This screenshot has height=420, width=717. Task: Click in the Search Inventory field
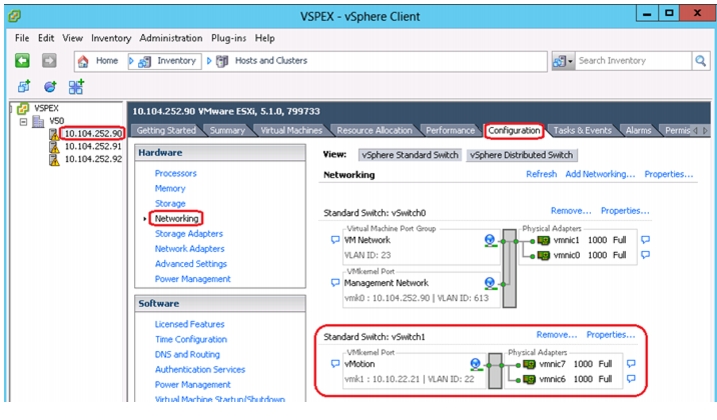click(633, 61)
